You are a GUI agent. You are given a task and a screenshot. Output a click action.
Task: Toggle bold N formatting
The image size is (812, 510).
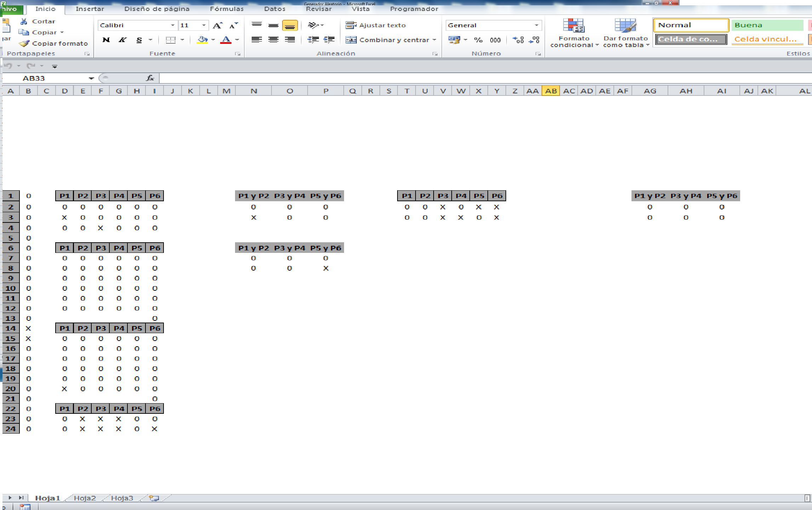point(106,40)
